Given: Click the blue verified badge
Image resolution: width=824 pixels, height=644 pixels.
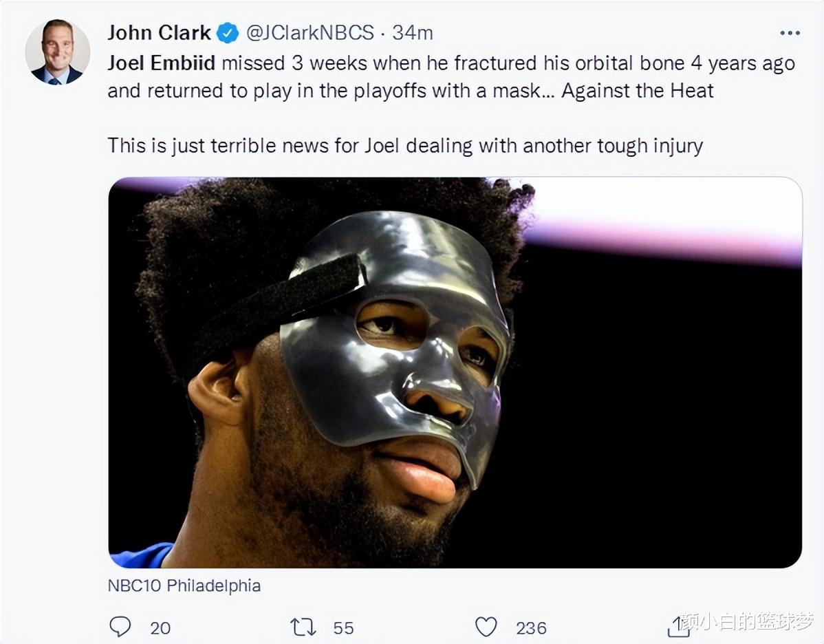Looking at the screenshot, I should (228, 32).
